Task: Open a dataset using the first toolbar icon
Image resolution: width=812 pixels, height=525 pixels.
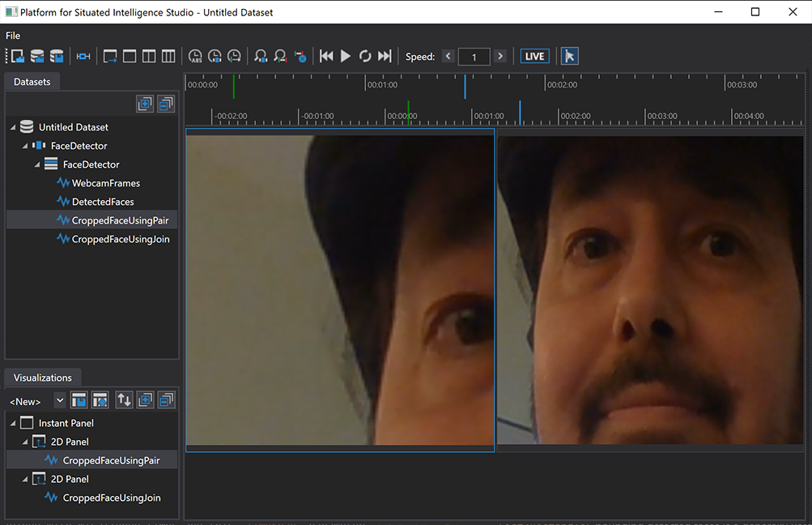Action: pyautogui.click(x=17, y=56)
